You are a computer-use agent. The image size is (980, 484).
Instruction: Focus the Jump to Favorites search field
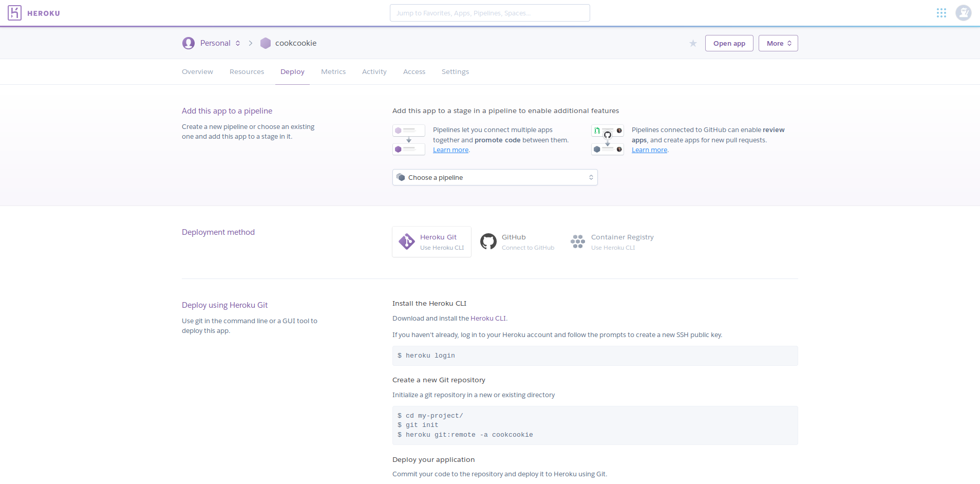click(489, 13)
